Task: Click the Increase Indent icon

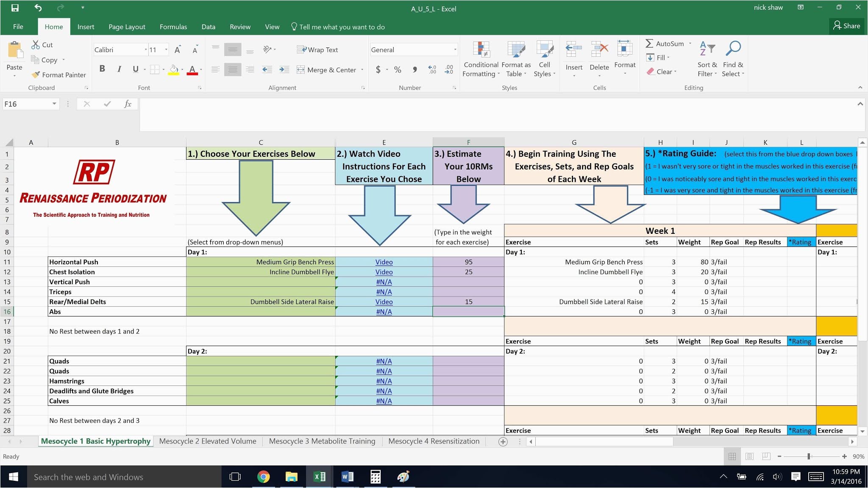Action: pyautogui.click(x=284, y=69)
